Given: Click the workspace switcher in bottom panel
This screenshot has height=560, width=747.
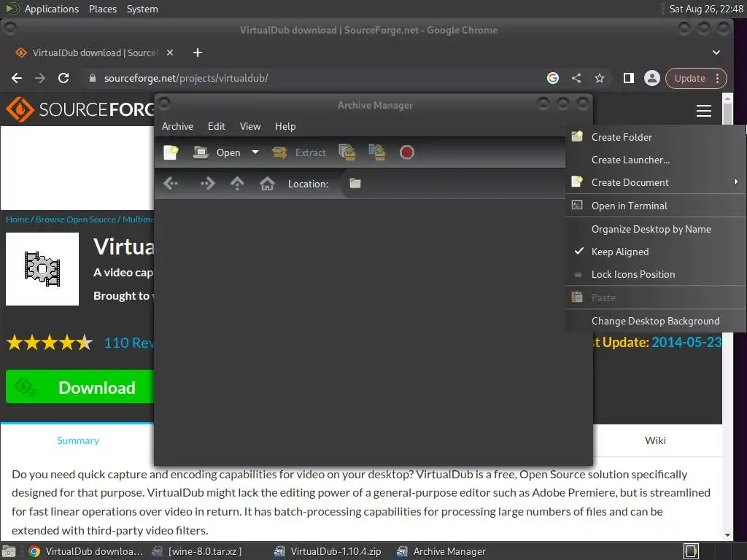Looking at the screenshot, I should pyautogui.click(x=692, y=551).
